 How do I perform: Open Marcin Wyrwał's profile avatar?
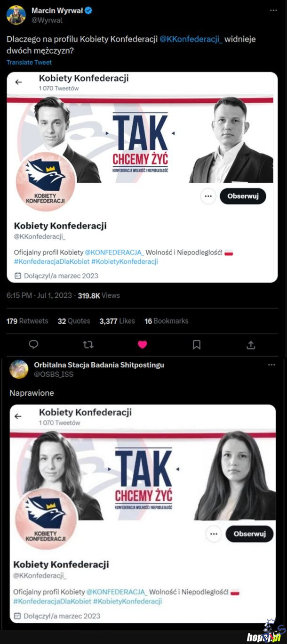[x=16, y=15]
